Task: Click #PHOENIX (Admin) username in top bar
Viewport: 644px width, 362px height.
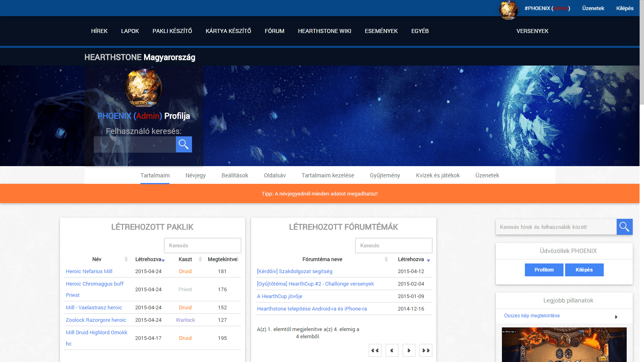Action: click(x=547, y=8)
